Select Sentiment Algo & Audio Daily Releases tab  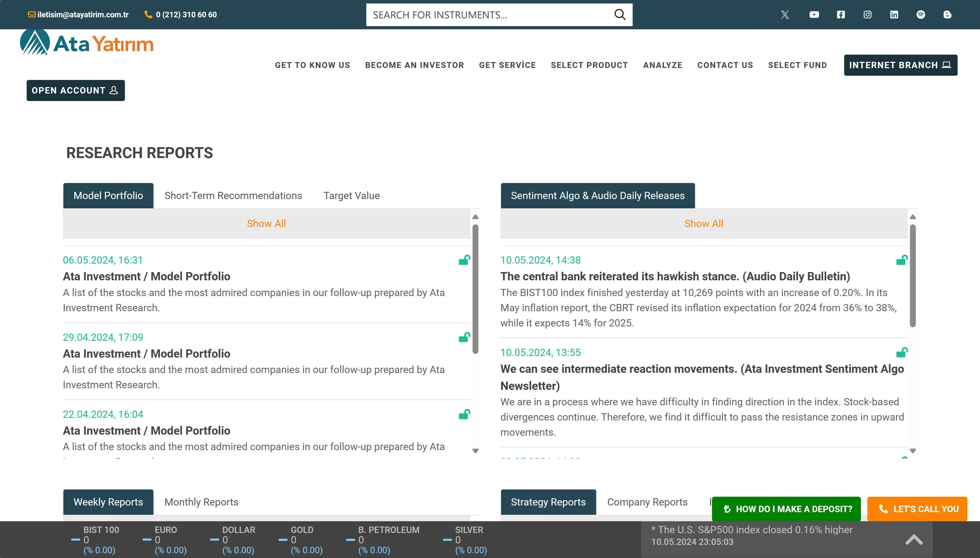pos(598,195)
